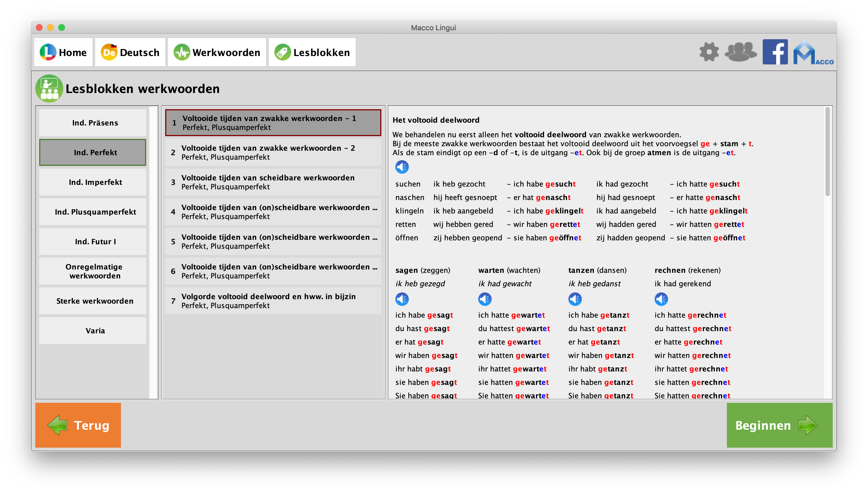Open the Facebook page icon
868x493 pixels.
(775, 52)
